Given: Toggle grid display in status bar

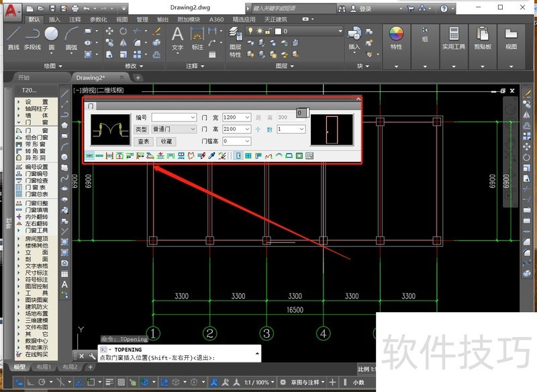Looking at the screenshot, I should [121, 383].
